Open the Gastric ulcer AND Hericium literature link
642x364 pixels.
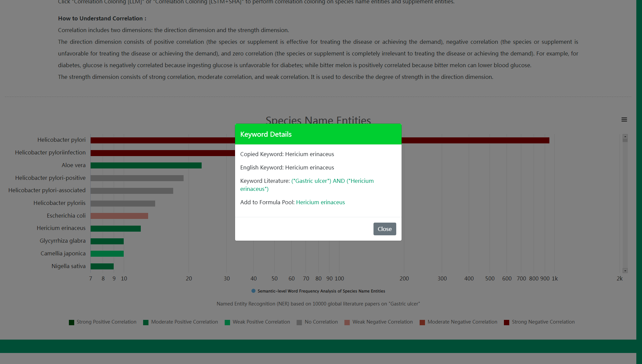pos(332,181)
